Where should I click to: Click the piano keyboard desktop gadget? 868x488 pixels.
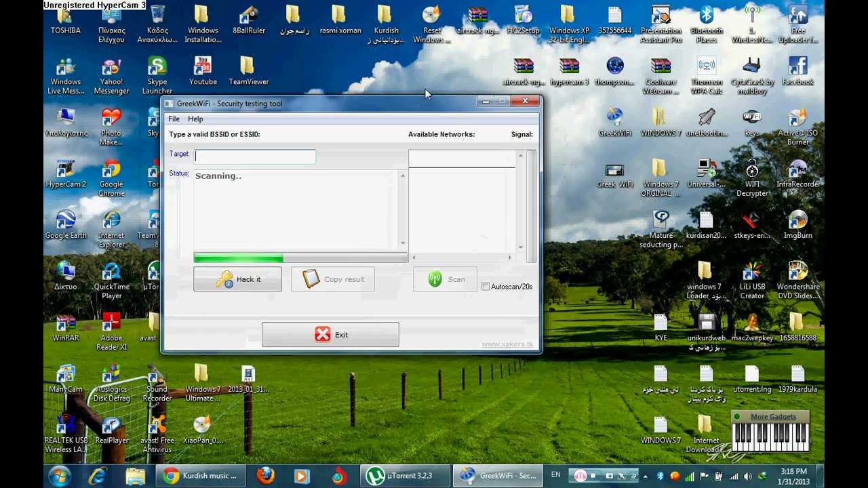tap(770, 437)
